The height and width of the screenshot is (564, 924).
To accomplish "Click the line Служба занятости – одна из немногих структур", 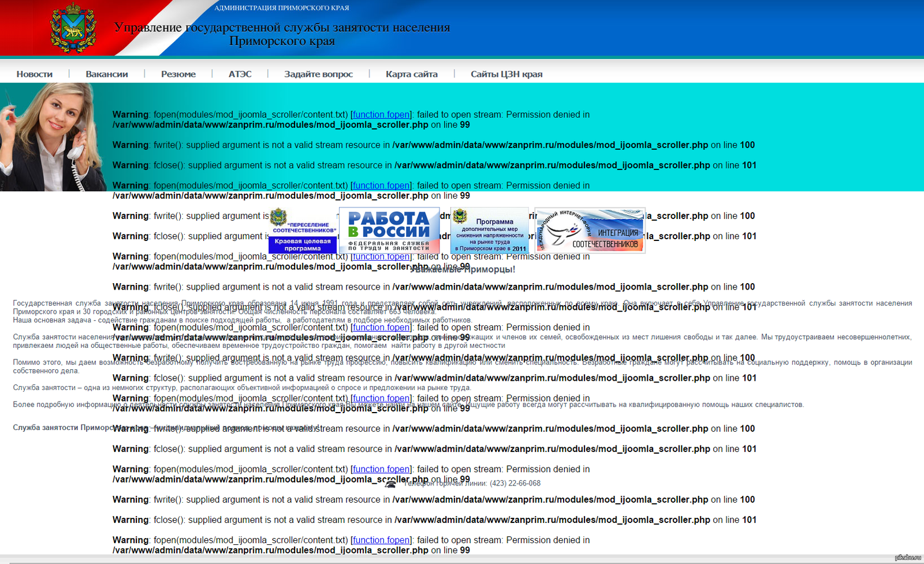I will (x=241, y=388).
